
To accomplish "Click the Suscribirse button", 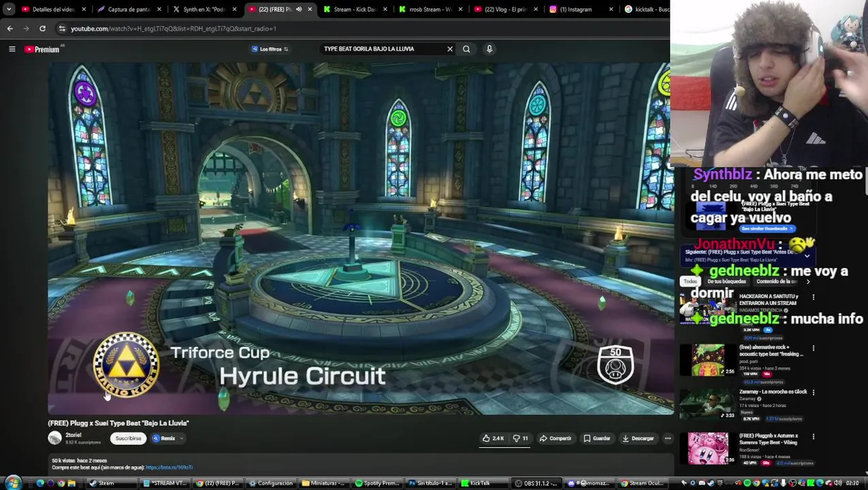I will [128, 438].
